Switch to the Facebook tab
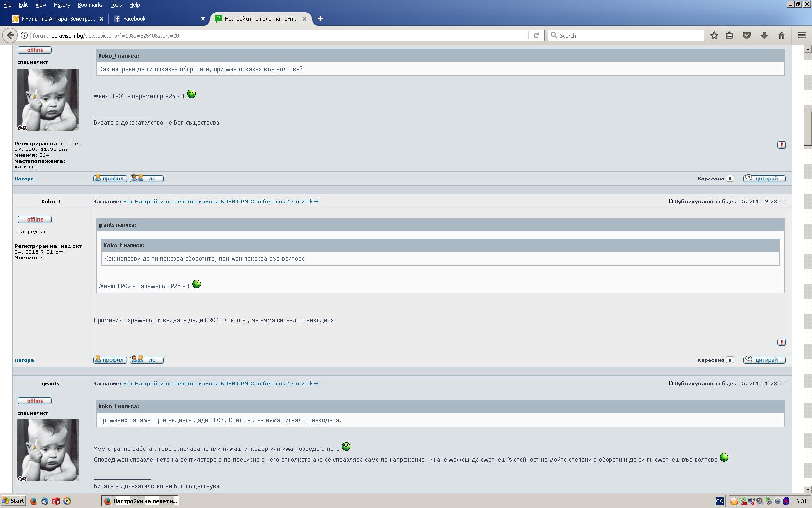The width and height of the screenshot is (812, 508). coord(155,19)
